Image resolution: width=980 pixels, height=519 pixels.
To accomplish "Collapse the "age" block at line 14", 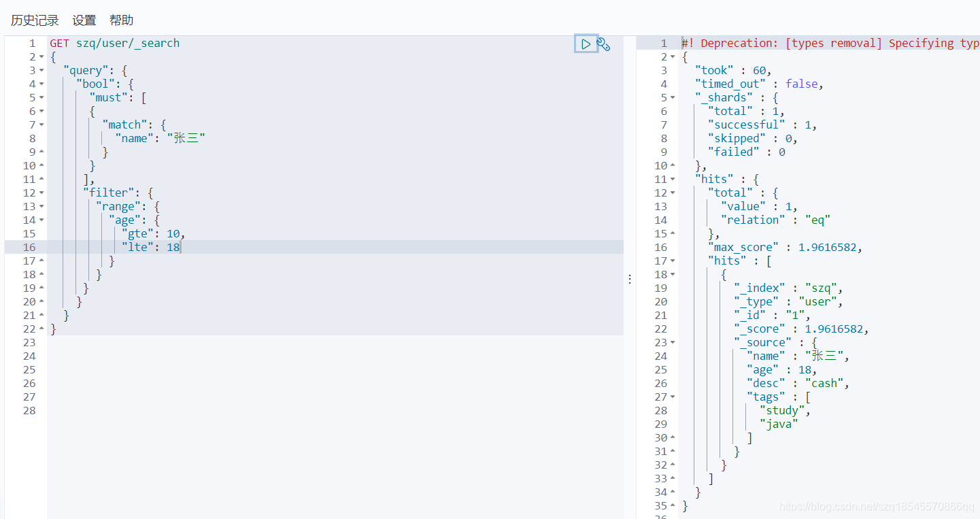I will pyautogui.click(x=41, y=220).
